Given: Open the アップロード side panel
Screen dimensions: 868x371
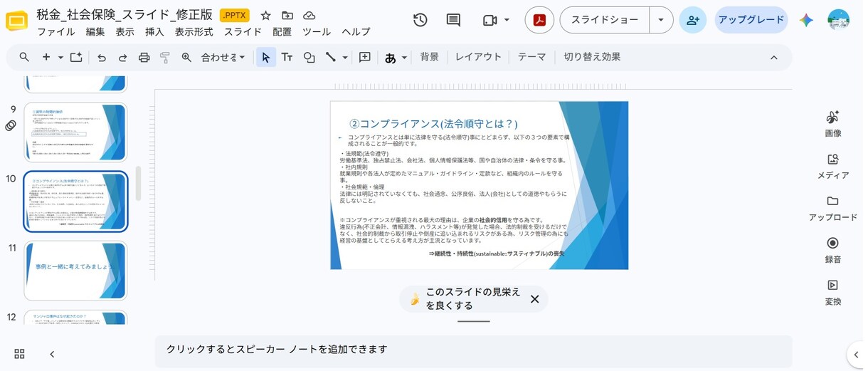Looking at the screenshot, I should (x=833, y=208).
